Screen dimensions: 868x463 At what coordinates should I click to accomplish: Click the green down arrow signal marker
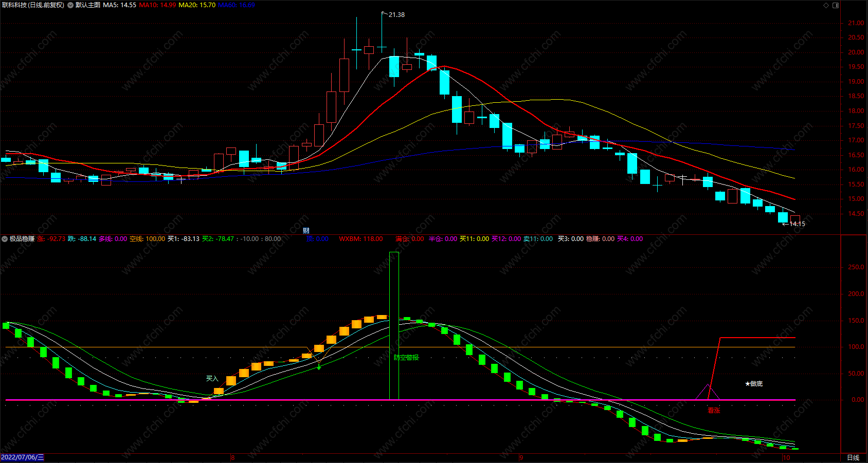(x=319, y=366)
